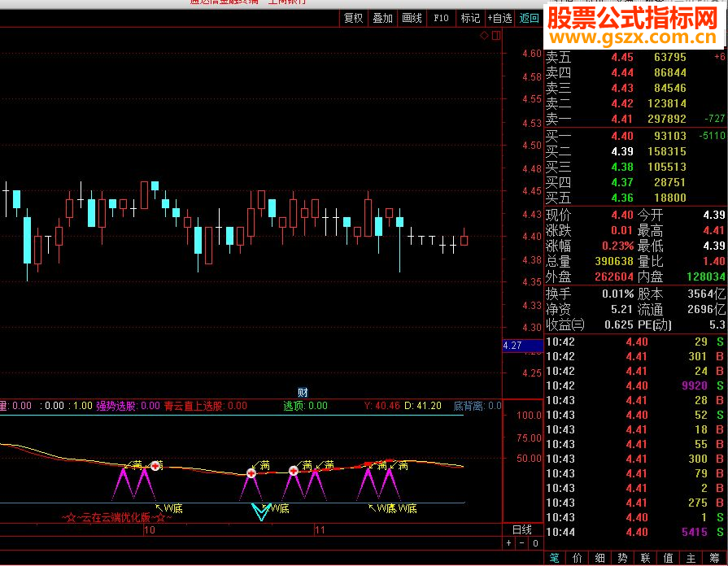Screen dimensions: 728x566
Task: Select the 卖二 order row at 4.42
Action: click(x=635, y=103)
